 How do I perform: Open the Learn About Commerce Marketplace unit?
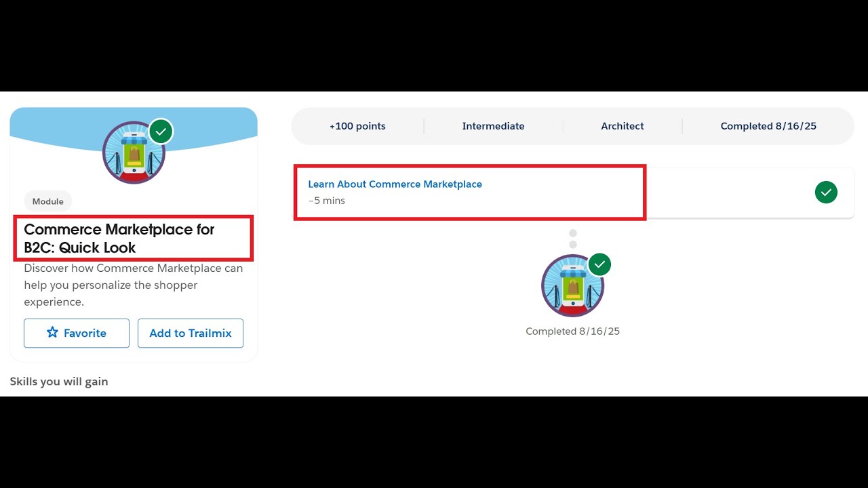tap(395, 184)
